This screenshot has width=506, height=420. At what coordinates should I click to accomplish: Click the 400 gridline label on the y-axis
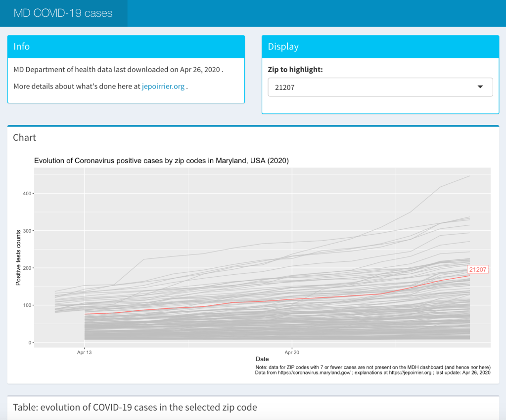click(x=26, y=194)
